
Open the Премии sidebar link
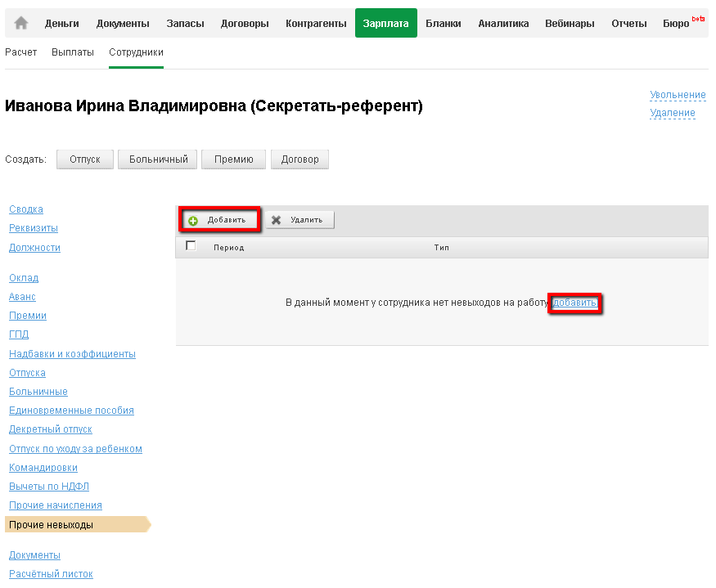[x=28, y=316]
